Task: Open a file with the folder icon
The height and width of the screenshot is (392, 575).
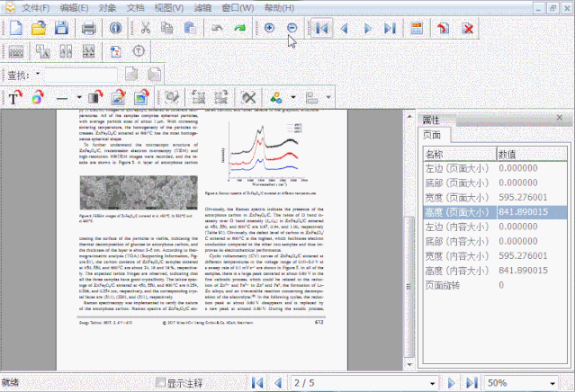Action: 40,28
